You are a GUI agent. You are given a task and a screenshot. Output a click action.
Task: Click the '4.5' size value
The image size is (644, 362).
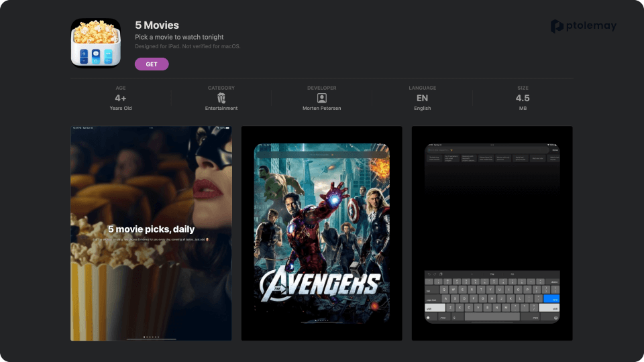point(523,98)
